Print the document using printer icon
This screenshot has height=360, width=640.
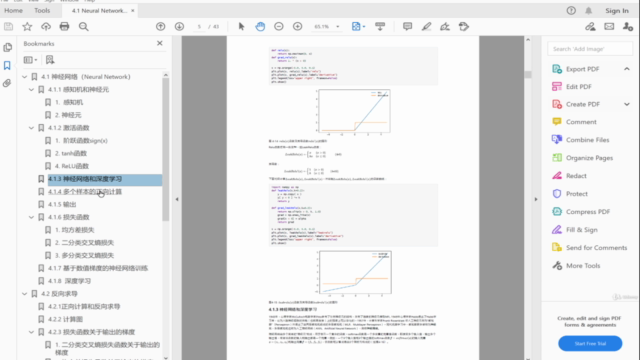64,27
